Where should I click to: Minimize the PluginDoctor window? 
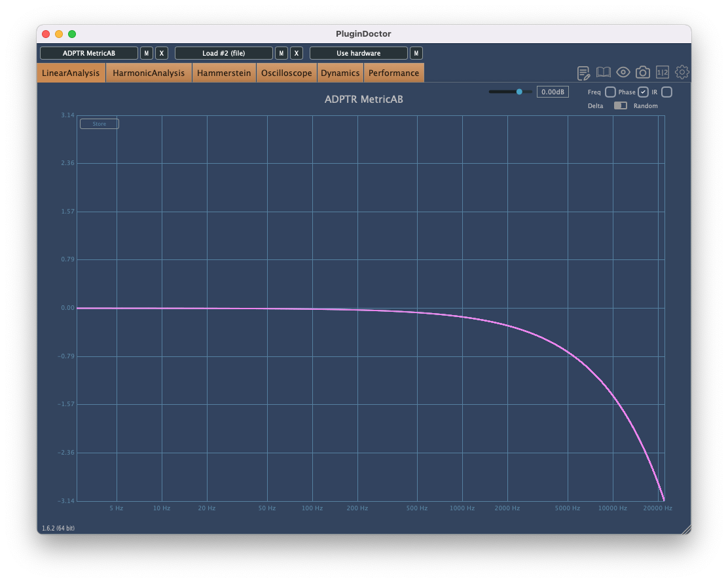click(x=59, y=34)
